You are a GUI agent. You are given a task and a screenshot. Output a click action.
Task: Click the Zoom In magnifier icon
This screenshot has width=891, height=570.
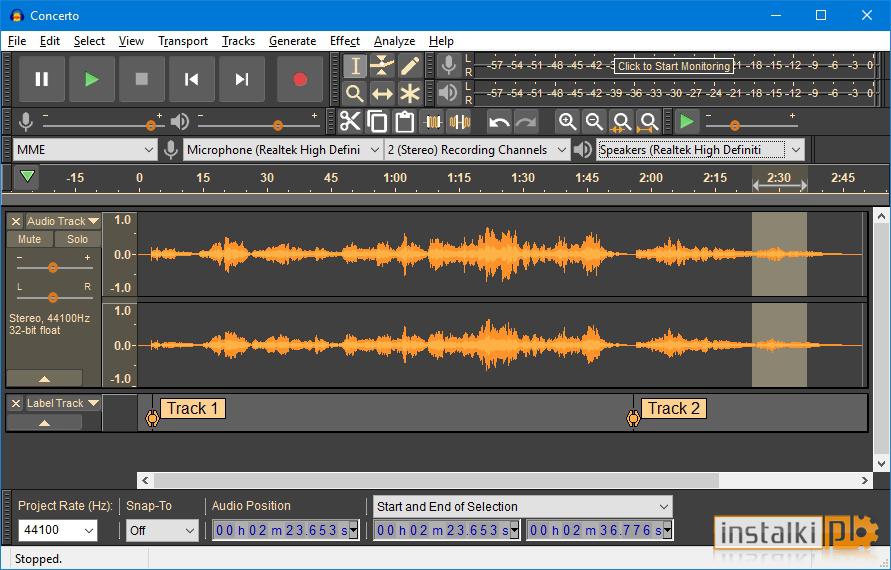[x=567, y=122]
